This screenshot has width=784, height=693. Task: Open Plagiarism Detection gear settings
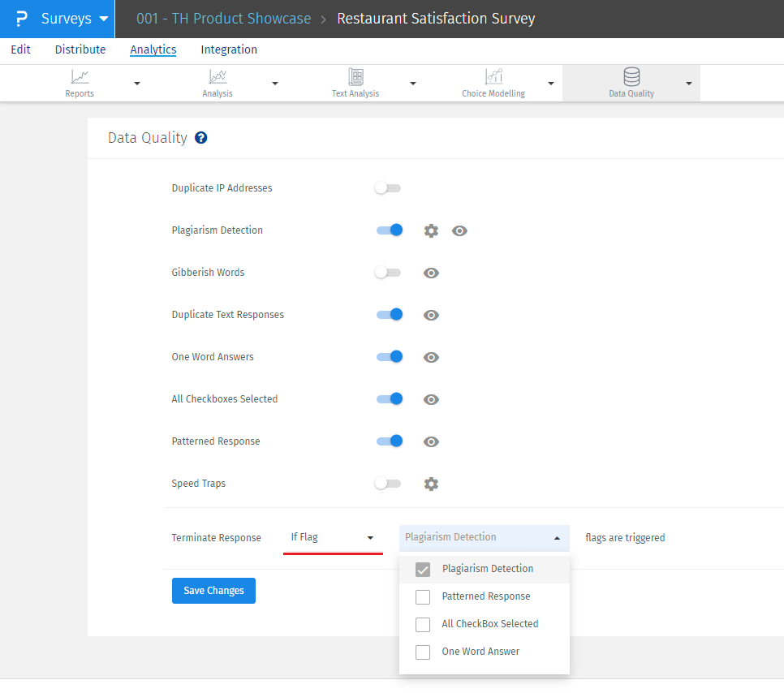431,230
